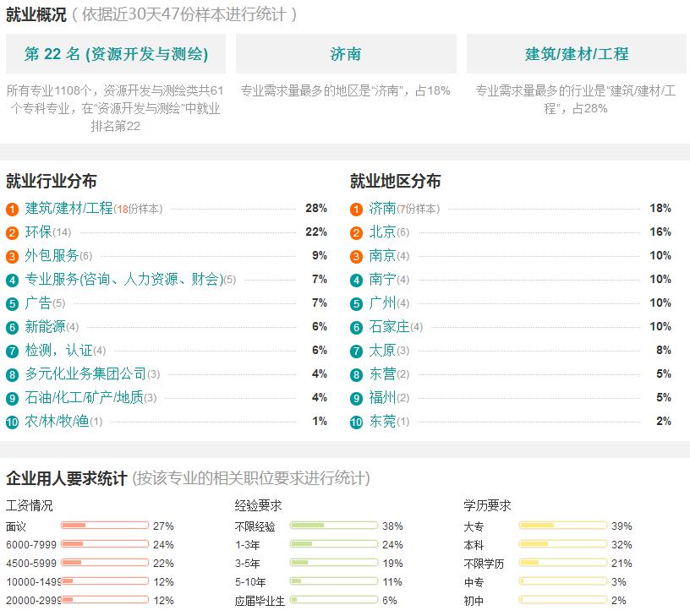This screenshot has height=616, width=690.
Task: Open the 福州 region link
Action: click(x=382, y=397)
